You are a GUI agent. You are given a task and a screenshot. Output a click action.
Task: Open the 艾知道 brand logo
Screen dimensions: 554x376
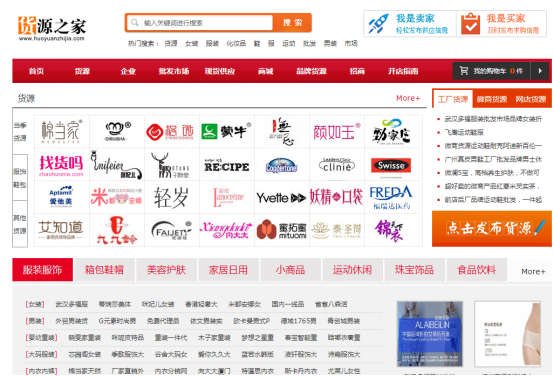click(x=61, y=230)
